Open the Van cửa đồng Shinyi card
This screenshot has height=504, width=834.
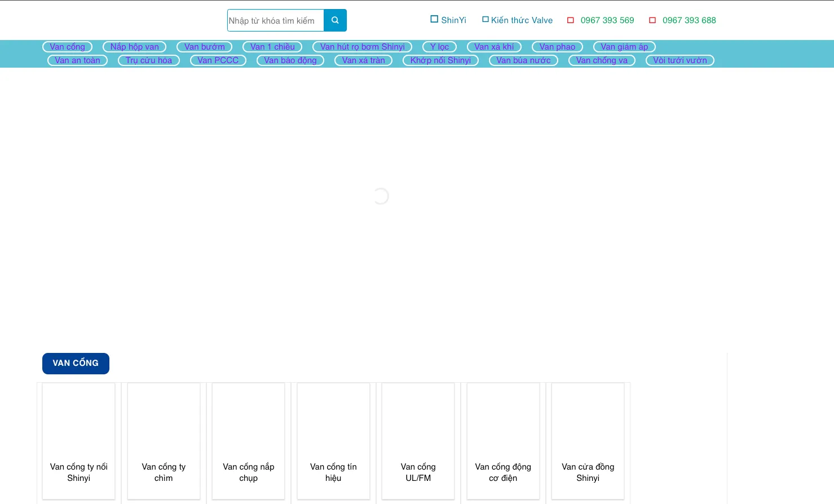588,441
